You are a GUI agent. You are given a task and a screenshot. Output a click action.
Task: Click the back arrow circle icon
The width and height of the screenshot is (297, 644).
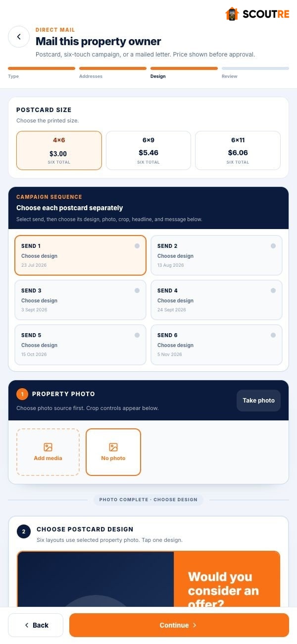pyautogui.click(x=19, y=37)
